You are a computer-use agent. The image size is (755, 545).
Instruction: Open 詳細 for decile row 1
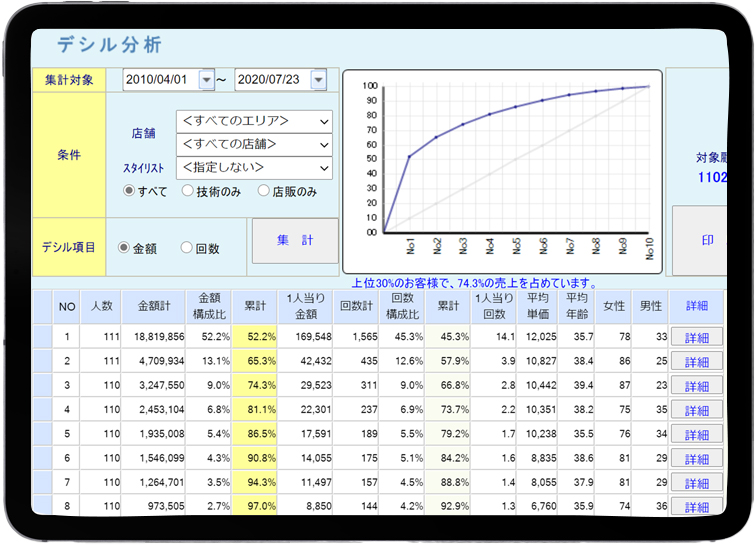pyautogui.click(x=696, y=337)
